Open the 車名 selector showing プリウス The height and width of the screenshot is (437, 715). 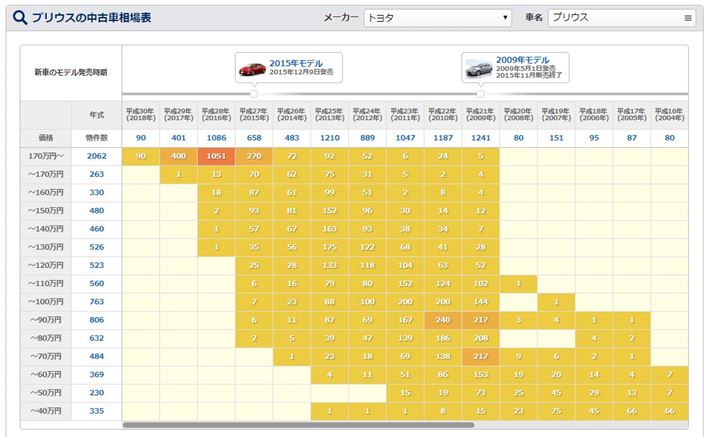[622, 18]
